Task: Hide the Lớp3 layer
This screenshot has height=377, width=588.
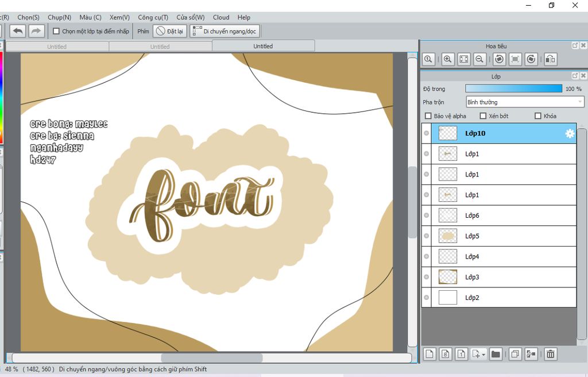Action: [427, 277]
